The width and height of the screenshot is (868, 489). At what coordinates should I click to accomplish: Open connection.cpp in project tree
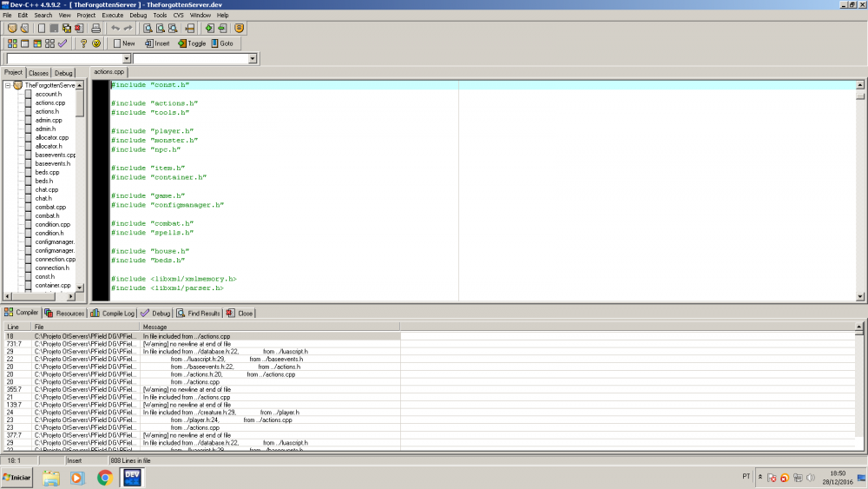[56, 259]
